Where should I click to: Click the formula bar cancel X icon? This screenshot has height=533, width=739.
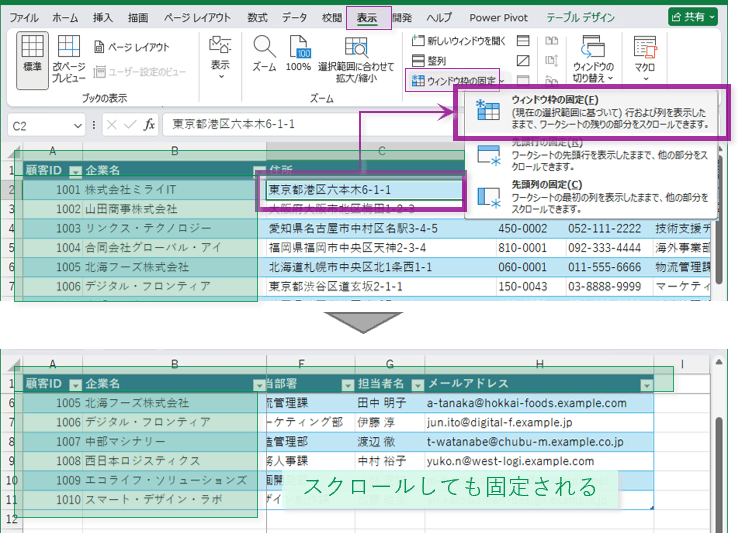click(x=112, y=125)
